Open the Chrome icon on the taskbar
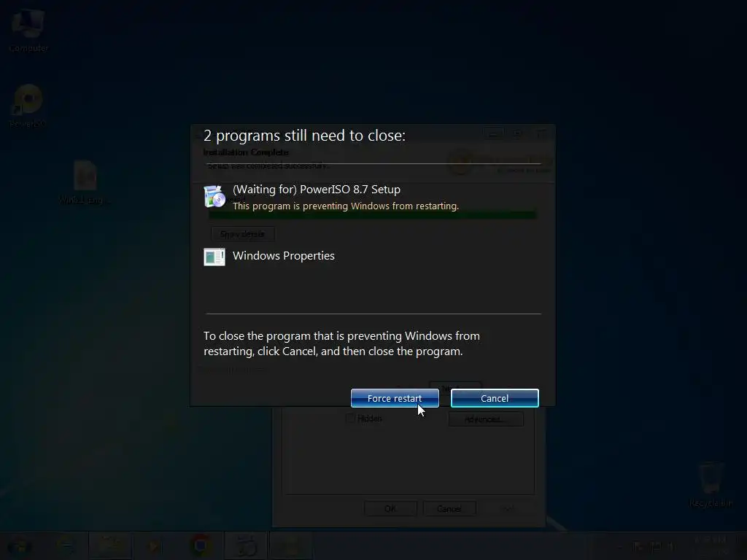The height and width of the screenshot is (560, 747). [x=201, y=545]
